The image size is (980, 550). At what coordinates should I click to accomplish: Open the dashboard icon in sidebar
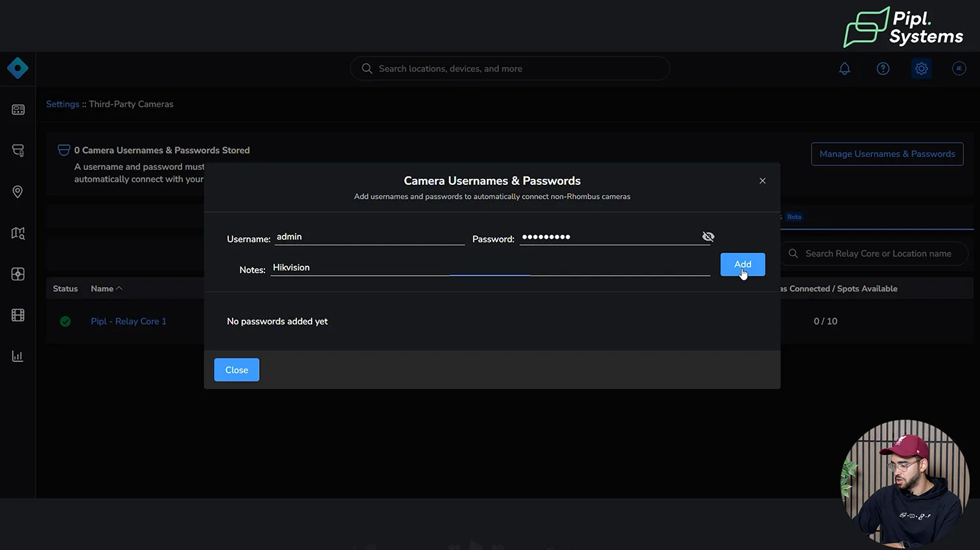point(18,110)
